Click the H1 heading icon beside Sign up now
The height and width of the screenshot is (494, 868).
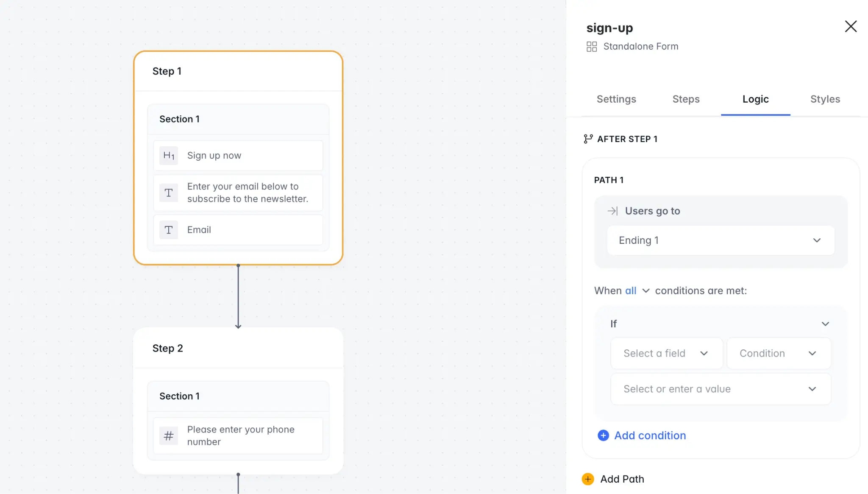click(x=169, y=156)
